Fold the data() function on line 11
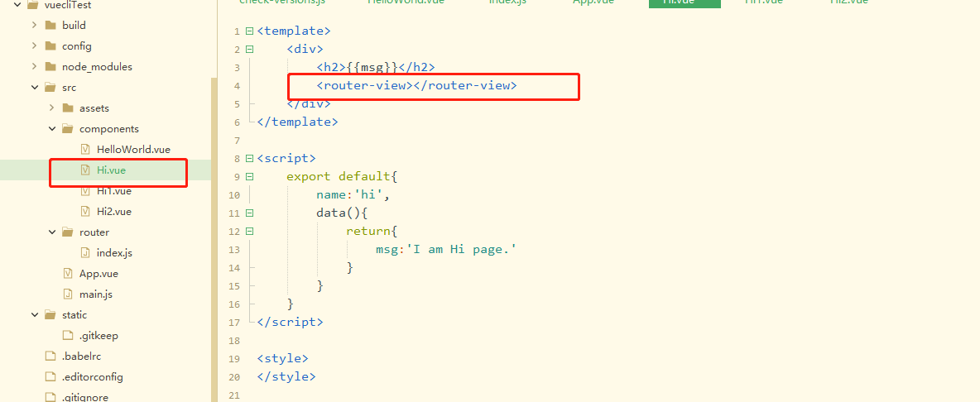980x402 pixels. tap(250, 213)
